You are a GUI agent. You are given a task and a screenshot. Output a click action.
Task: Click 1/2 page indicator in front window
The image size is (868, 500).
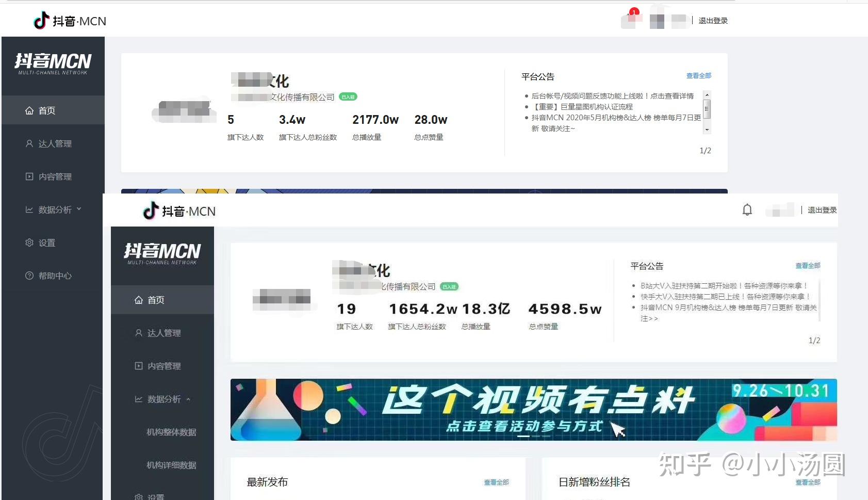[814, 341]
